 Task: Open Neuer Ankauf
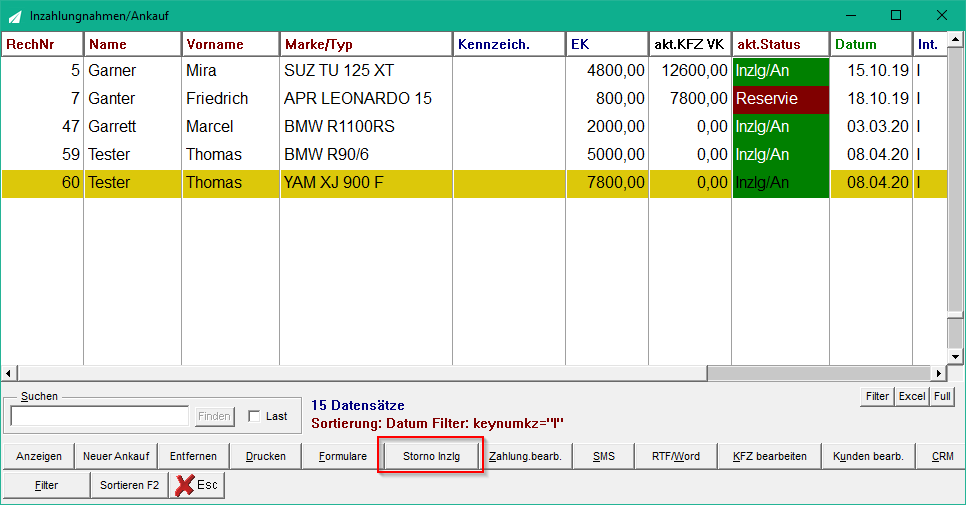click(x=116, y=456)
